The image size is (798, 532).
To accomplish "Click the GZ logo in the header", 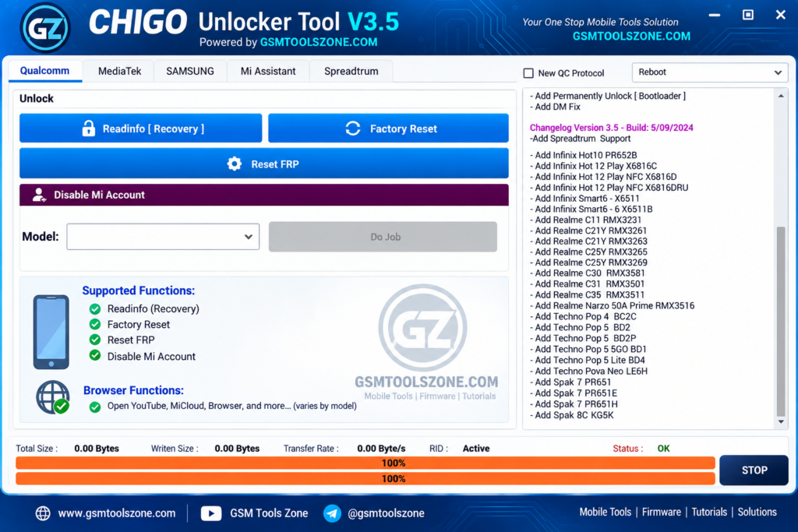I will pos(44,28).
